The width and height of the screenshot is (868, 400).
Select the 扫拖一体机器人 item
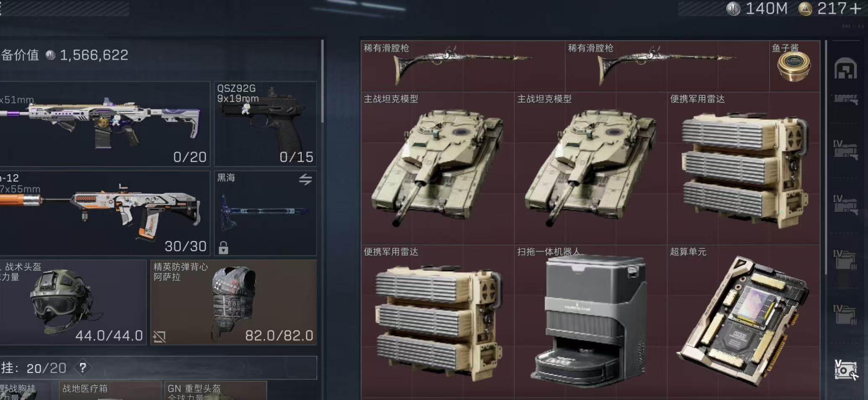(591, 321)
